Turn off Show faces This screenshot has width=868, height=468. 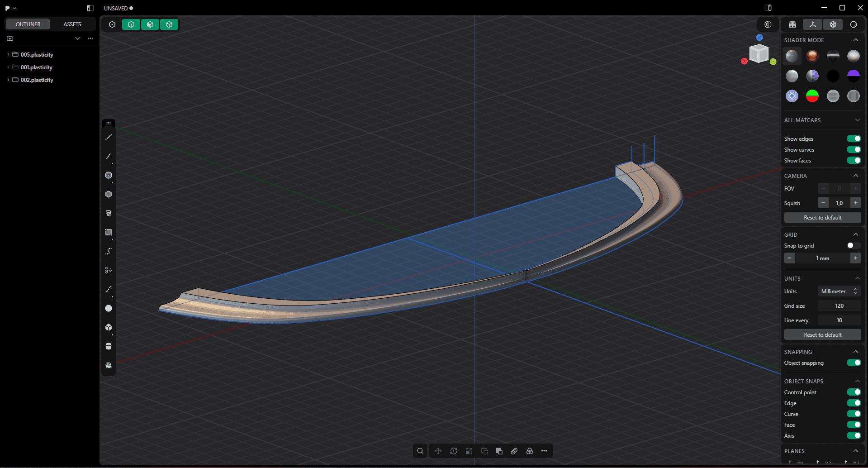tap(854, 160)
